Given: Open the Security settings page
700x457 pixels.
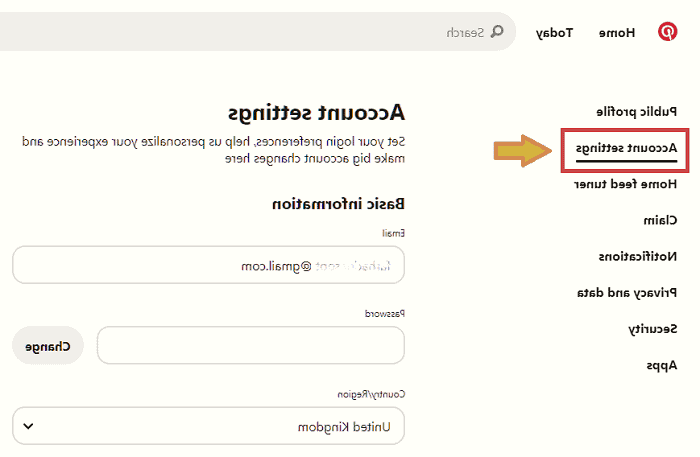Looking at the screenshot, I should (x=653, y=329).
